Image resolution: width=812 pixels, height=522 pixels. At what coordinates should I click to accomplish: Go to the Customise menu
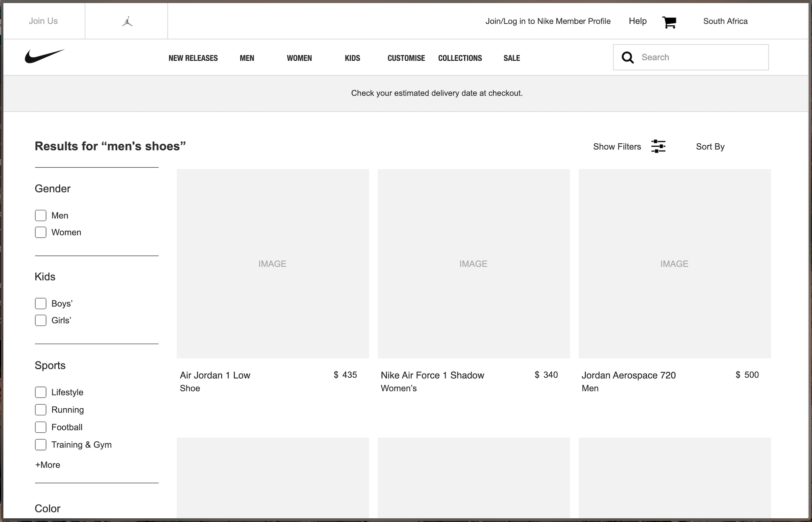[x=406, y=58]
